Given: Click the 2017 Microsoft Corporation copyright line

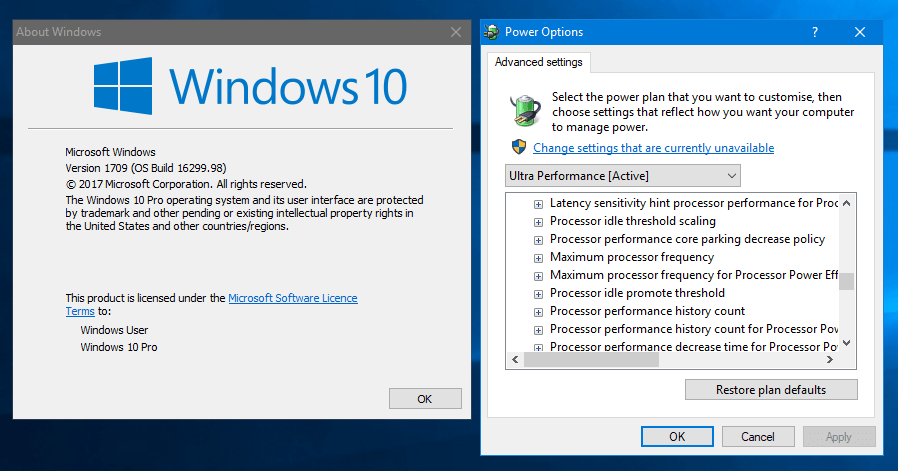Looking at the screenshot, I should click(x=186, y=184).
